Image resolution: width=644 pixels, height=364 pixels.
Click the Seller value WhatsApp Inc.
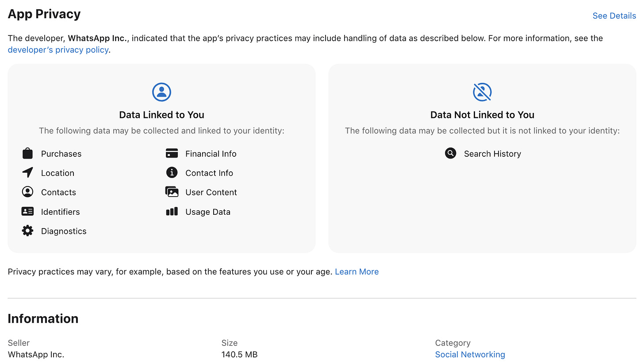pos(36,354)
